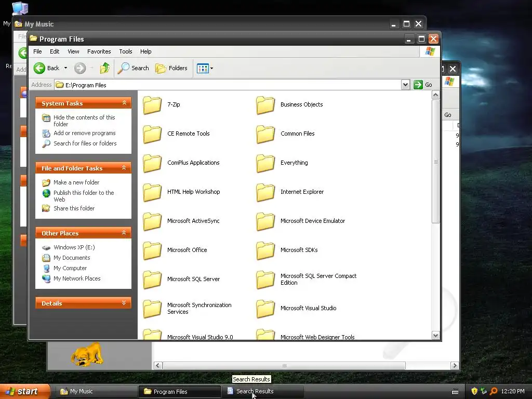Viewport: 532px width, 399px height.
Task: Click Search for files or folders link
Action: [85, 143]
